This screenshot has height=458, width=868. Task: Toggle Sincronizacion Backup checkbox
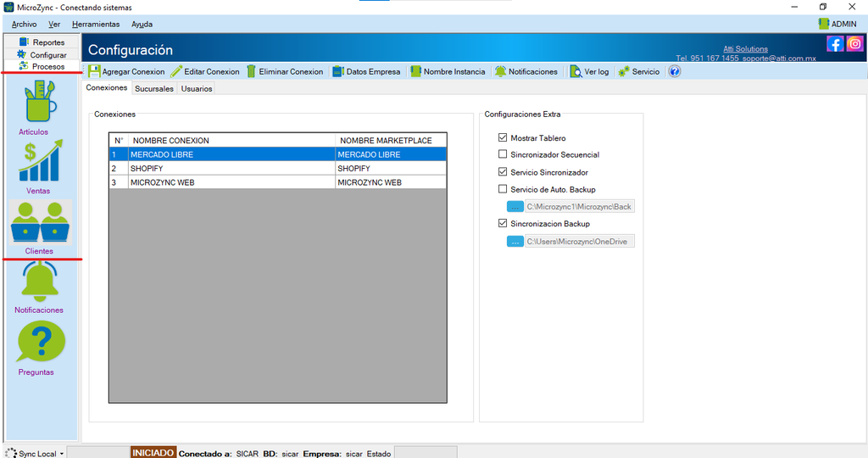tap(503, 223)
